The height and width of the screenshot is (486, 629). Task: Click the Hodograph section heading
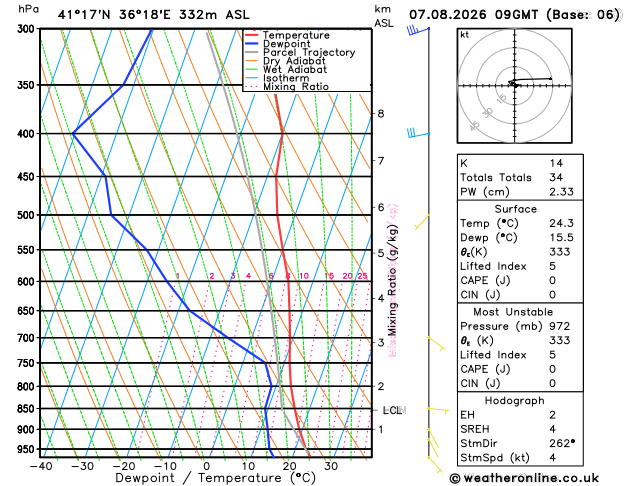pyautogui.click(x=515, y=401)
